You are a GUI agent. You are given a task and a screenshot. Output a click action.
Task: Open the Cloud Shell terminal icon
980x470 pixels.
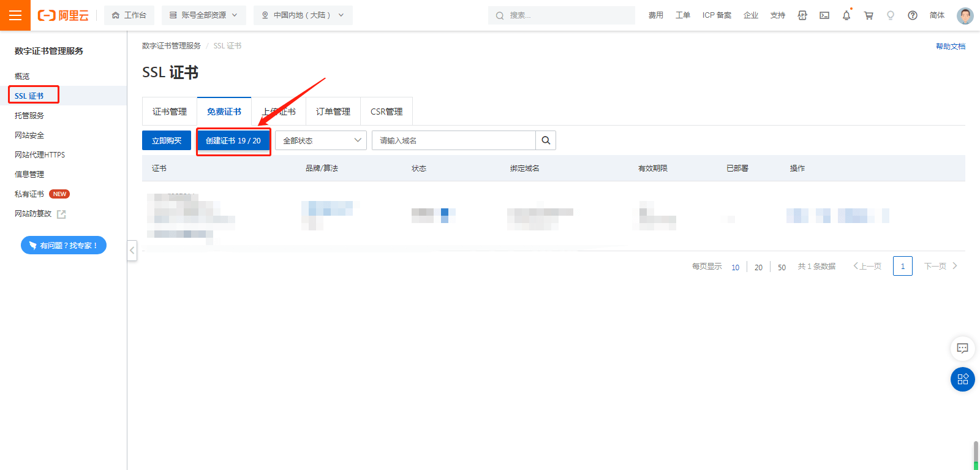coord(824,15)
